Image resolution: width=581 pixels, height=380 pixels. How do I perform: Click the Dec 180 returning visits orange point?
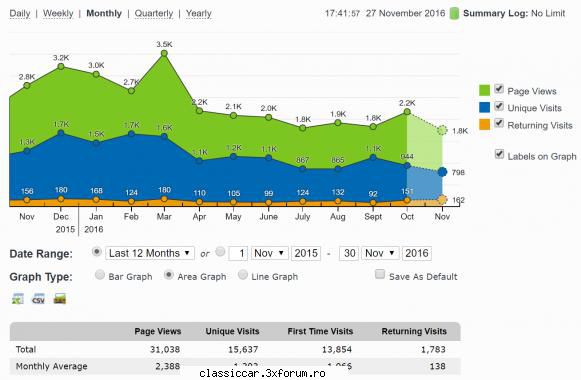pos(61,199)
